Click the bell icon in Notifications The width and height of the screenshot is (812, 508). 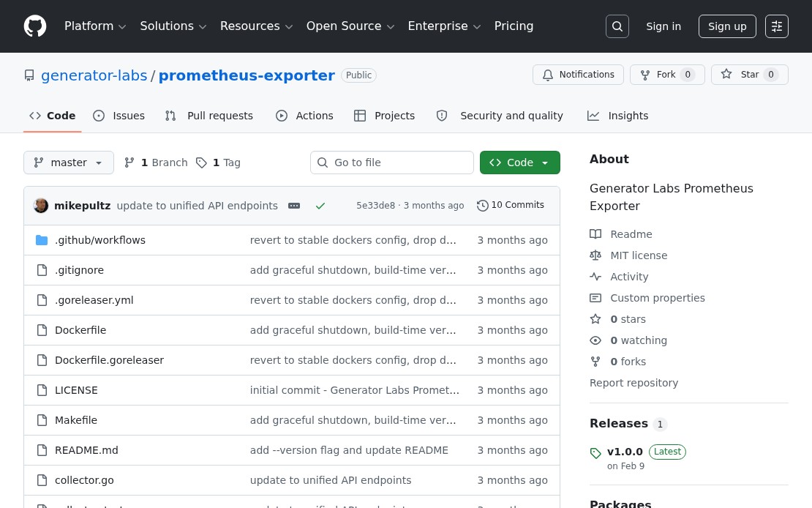click(548, 75)
